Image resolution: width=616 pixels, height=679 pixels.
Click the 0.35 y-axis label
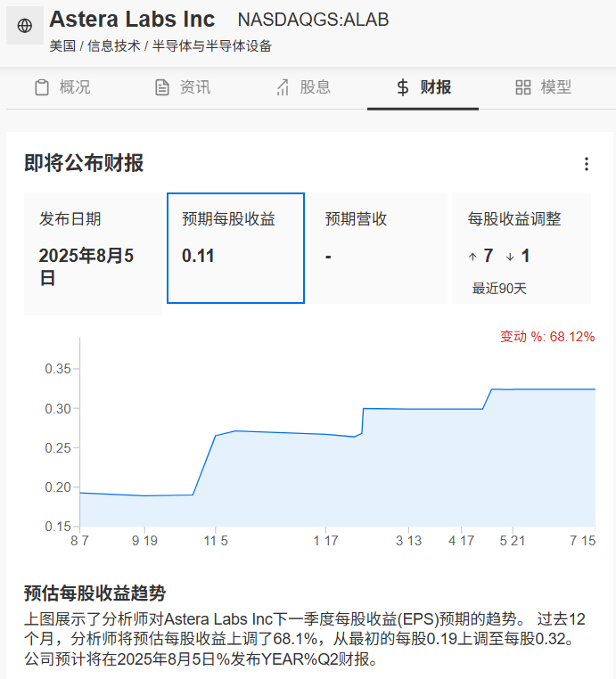click(x=58, y=369)
